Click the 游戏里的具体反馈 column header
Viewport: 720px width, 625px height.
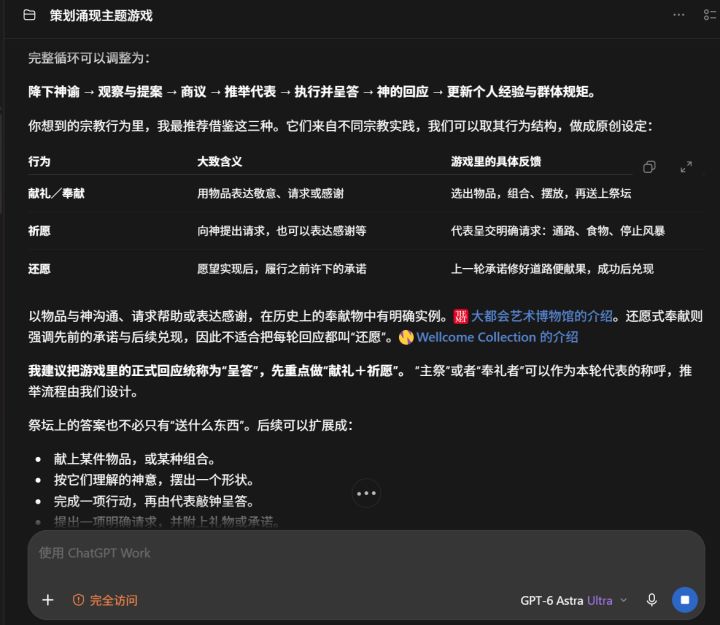[x=495, y=162]
